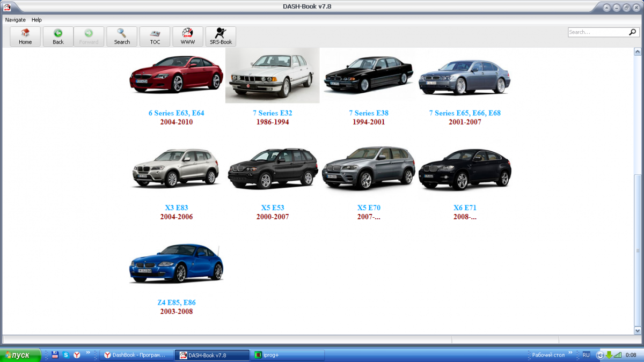The image size is (644, 362).
Task: Launch Yandex browser from quick launch
Action: (77, 355)
